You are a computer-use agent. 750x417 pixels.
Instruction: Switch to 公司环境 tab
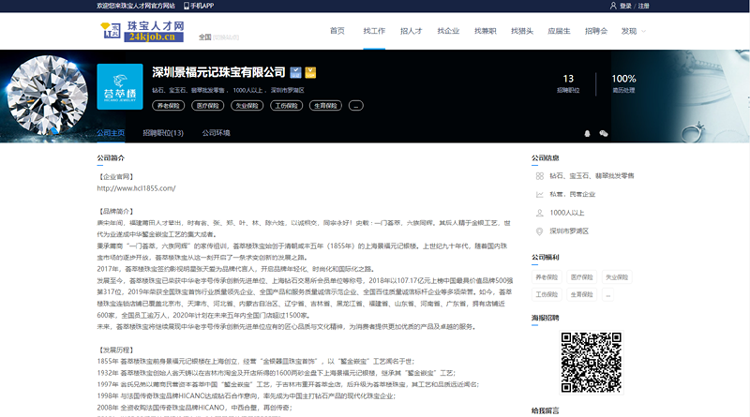coord(216,133)
